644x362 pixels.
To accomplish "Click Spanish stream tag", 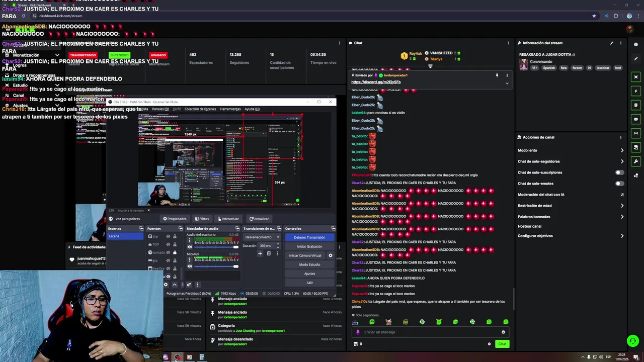I will (x=548, y=68).
